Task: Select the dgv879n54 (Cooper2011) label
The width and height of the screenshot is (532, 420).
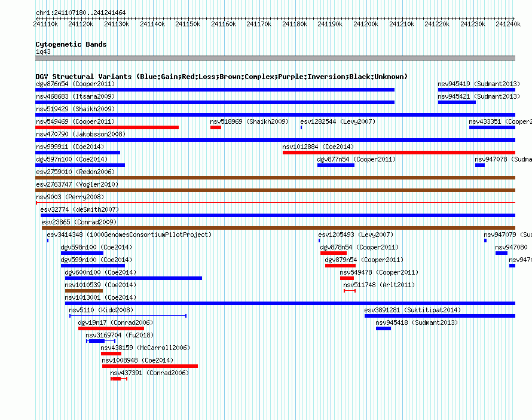Action: 364,260
